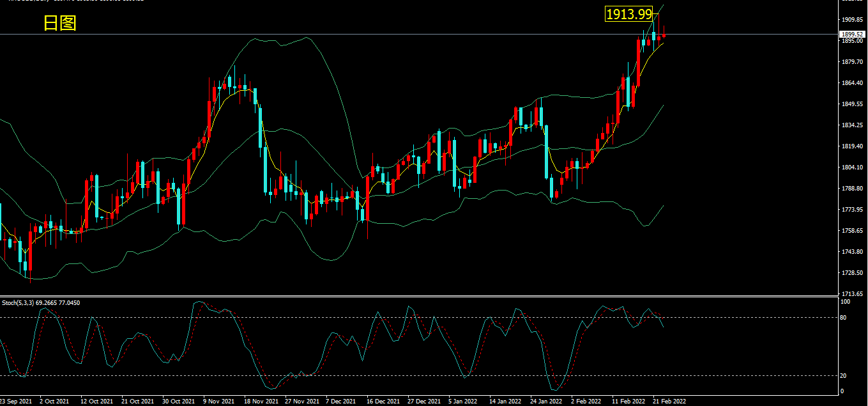Click the 1743.80 price axis label
The image size is (868, 406).
852,252
